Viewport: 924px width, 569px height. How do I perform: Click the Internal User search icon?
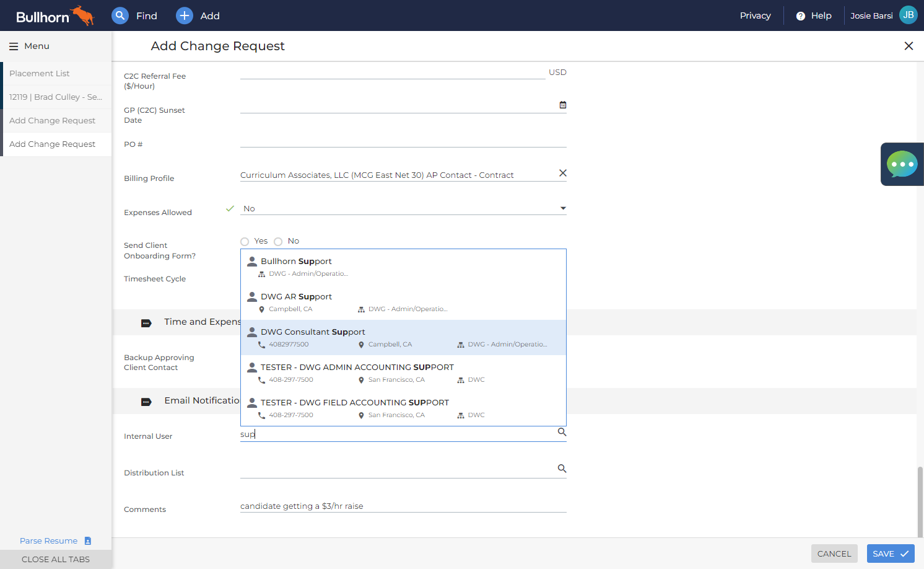[x=562, y=432]
